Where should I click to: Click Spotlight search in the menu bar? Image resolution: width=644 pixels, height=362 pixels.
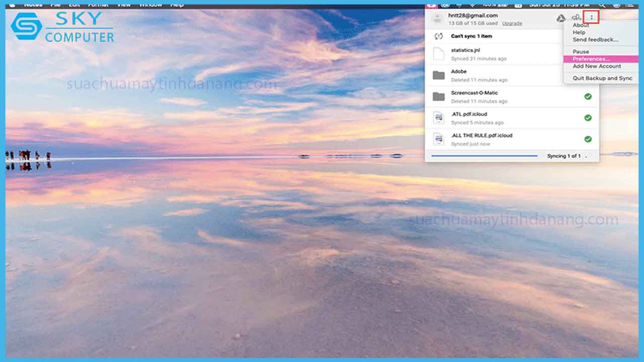tap(602, 4)
